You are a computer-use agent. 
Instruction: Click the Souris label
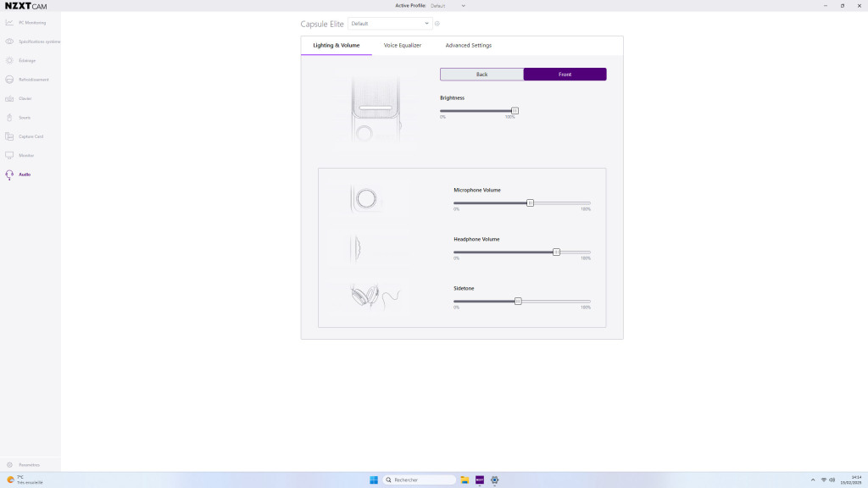pyautogui.click(x=25, y=118)
